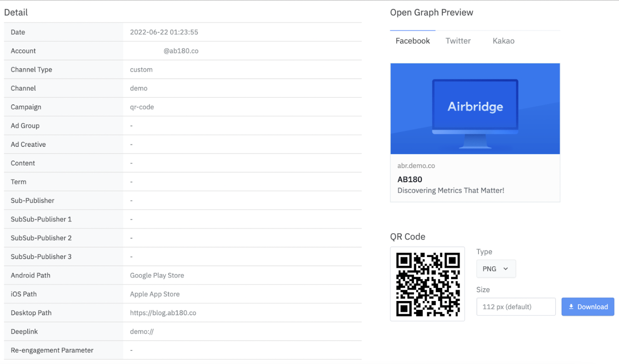Click the Download button for the QR code
The width and height of the screenshot is (619, 364).
pyautogui.click(x=588, y=306)
